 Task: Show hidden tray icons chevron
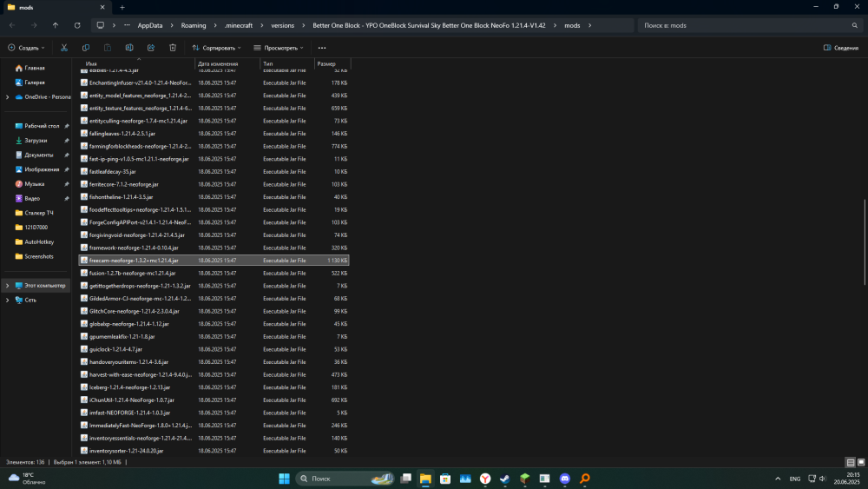coord(778,479)
